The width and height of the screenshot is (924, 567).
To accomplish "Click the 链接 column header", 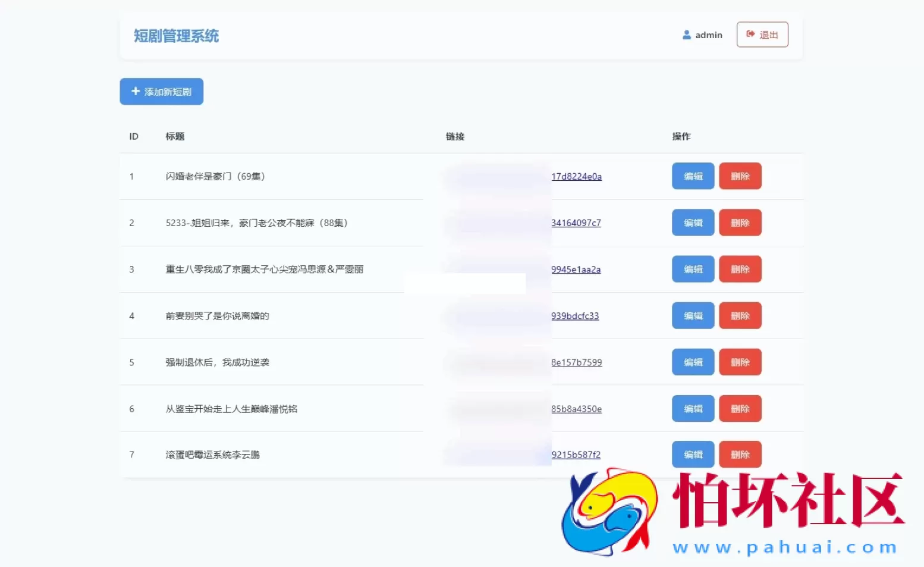I will 454,136.
